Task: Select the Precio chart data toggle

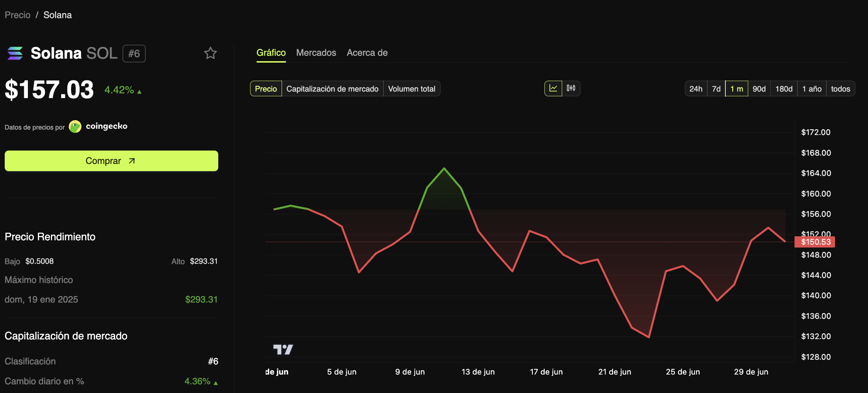Action: tap(266, 89)
